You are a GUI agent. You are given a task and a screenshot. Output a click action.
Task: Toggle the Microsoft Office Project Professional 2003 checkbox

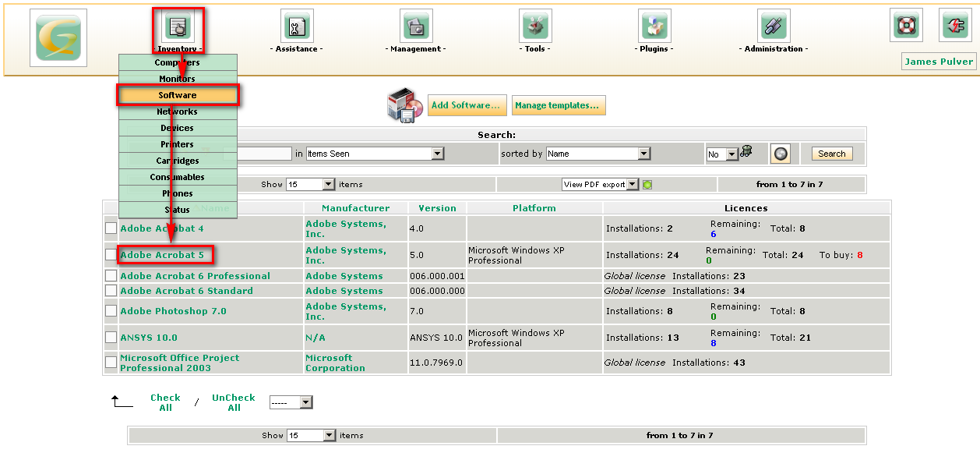coord(111,363)
